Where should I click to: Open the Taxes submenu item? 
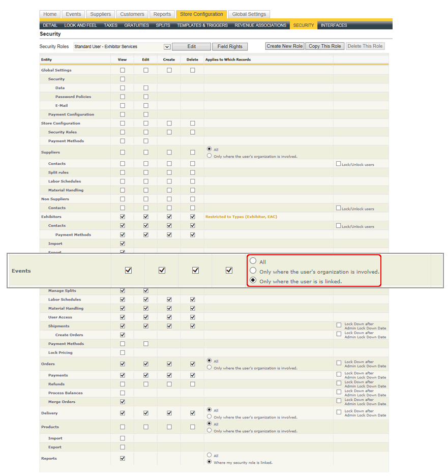[x=110, y=25]
